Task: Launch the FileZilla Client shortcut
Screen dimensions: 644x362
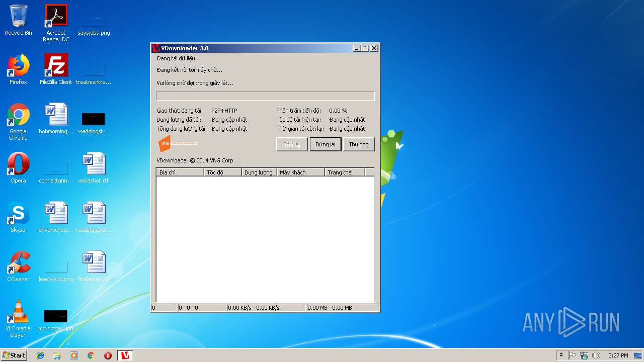Action: pyautogui.click(x=56, y=69)
